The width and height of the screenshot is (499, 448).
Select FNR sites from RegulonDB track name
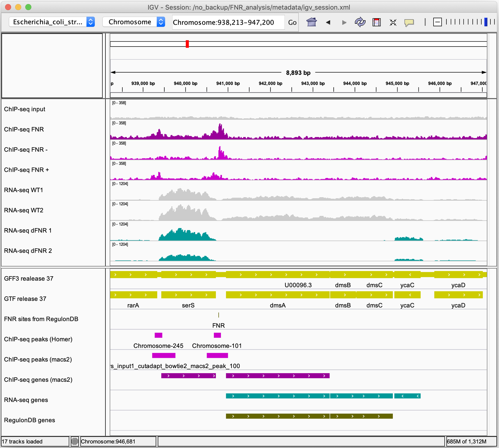(x=41, y=319)
